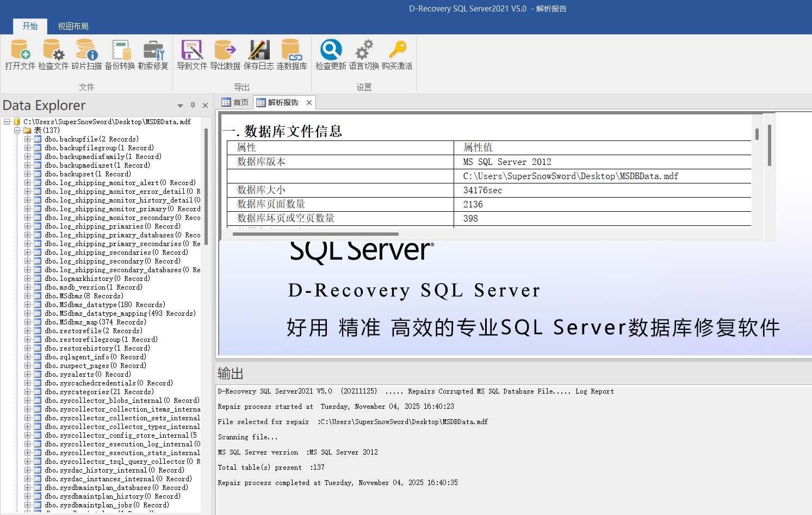
Task: Collapse the 表(137) folder node
Action: 17,131
